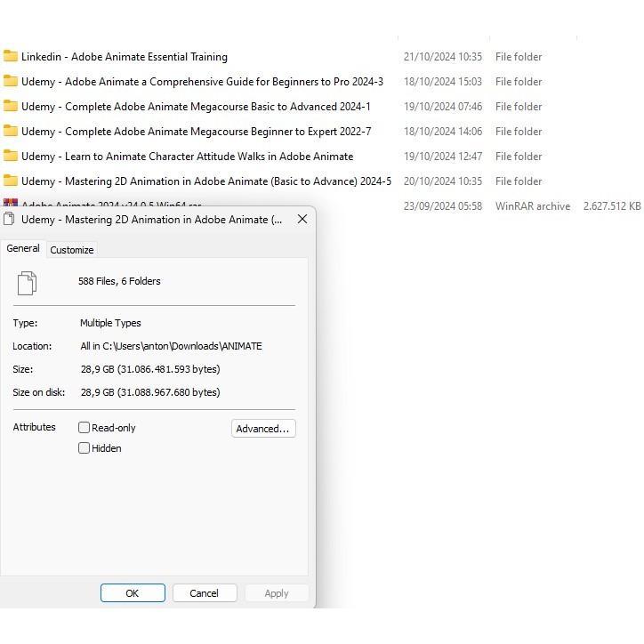Viewport: 644px width, 644px height.
Task: Click the 588 Files, 6 Folders text
Action: click(x=119, y=281)
